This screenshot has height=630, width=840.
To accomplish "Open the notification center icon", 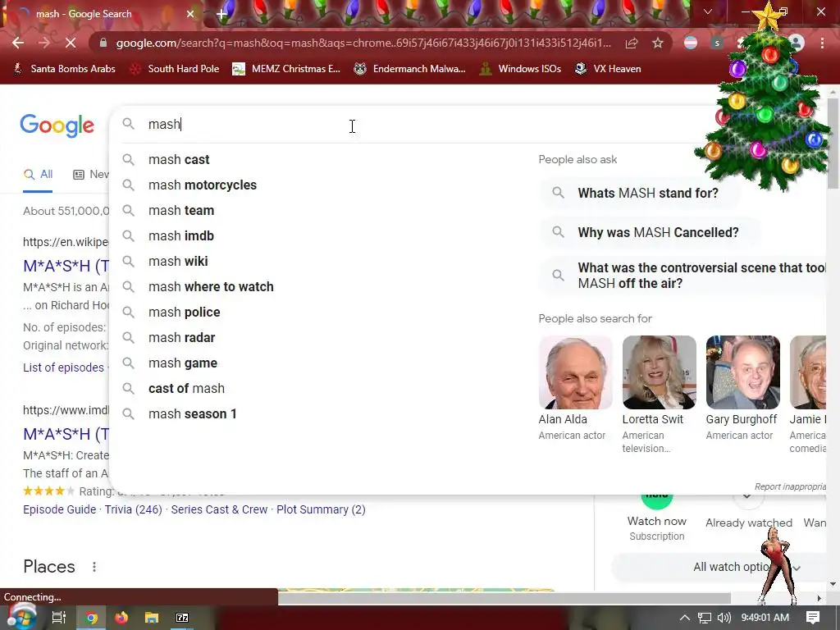I will [x=813, y=618].
